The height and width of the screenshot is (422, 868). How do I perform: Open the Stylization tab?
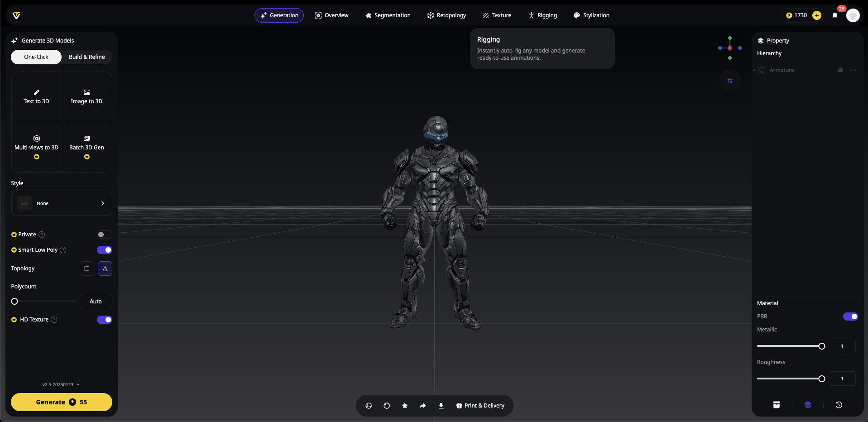(x=591, y=15)
